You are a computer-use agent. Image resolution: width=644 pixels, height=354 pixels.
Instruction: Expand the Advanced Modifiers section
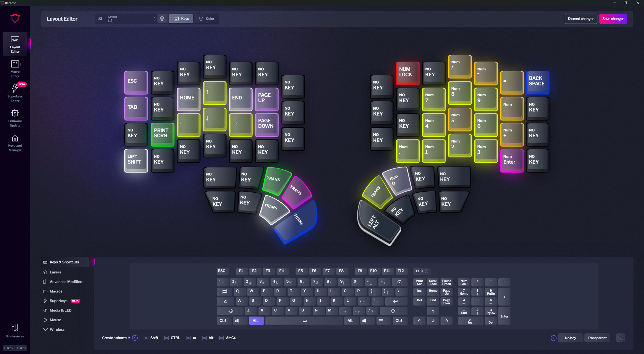[66, 281]
